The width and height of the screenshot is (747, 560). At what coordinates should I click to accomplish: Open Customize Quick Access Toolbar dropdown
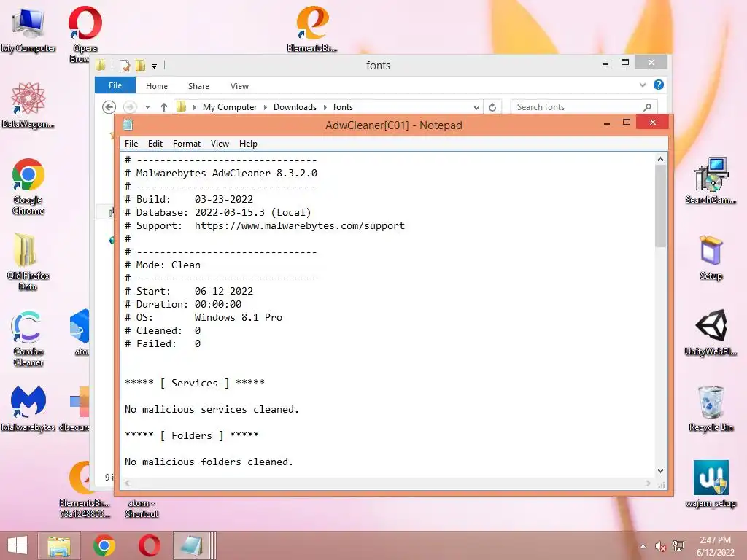pyautogui.click(x=155, y=66)
